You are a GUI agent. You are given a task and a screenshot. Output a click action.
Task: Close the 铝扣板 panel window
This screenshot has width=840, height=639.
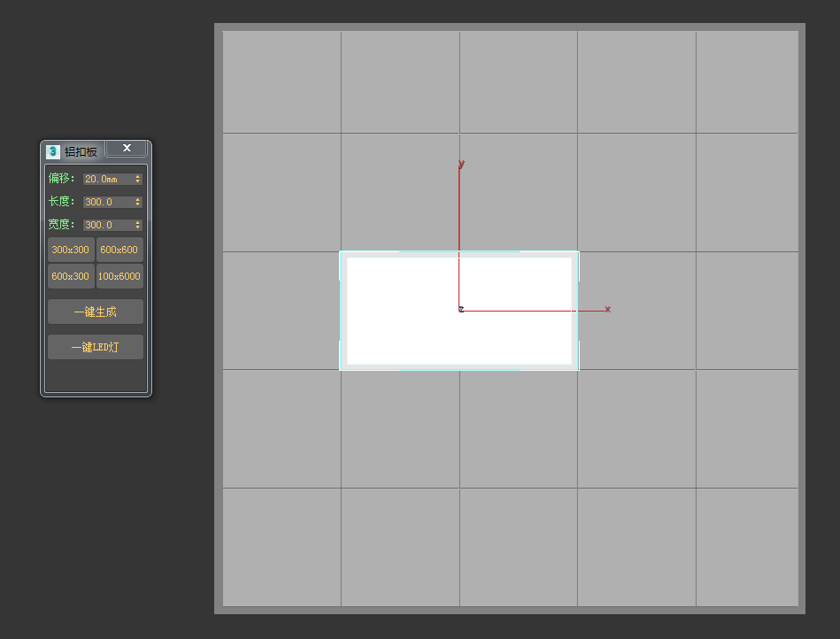pos(127,148)
